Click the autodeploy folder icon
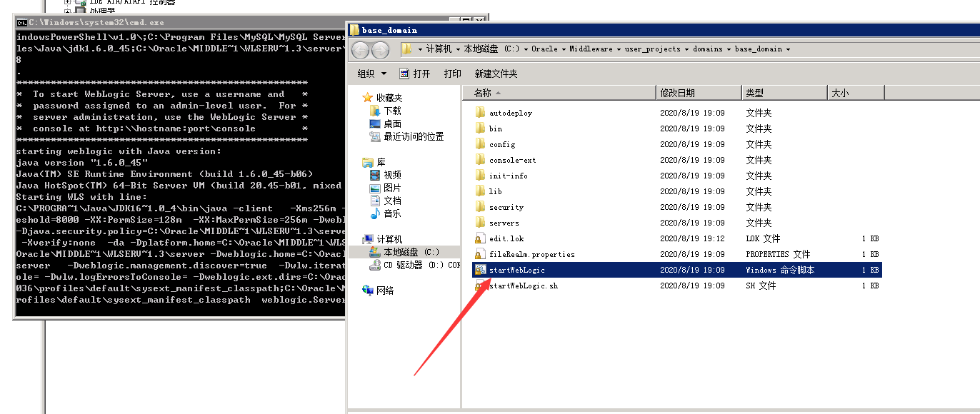The height and width of the screenshot is (414, 980). point(480,113)
